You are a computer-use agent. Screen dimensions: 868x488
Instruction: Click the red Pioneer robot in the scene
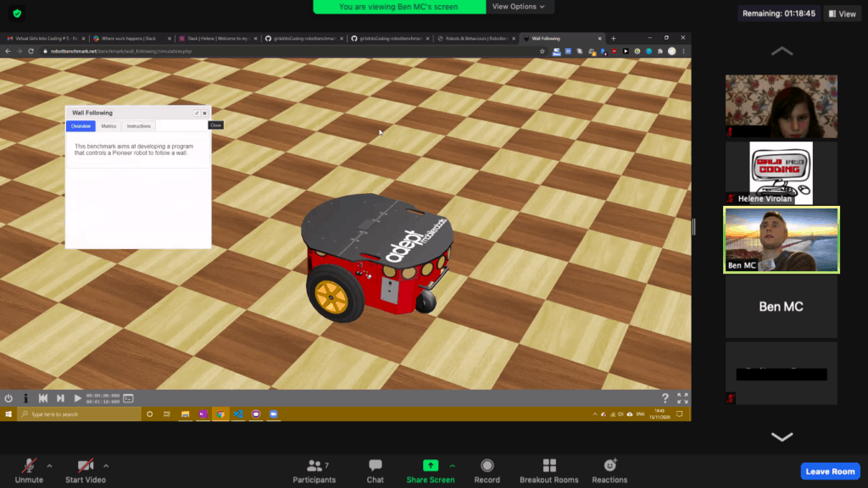pyautogui.click(x=376, y=258)
